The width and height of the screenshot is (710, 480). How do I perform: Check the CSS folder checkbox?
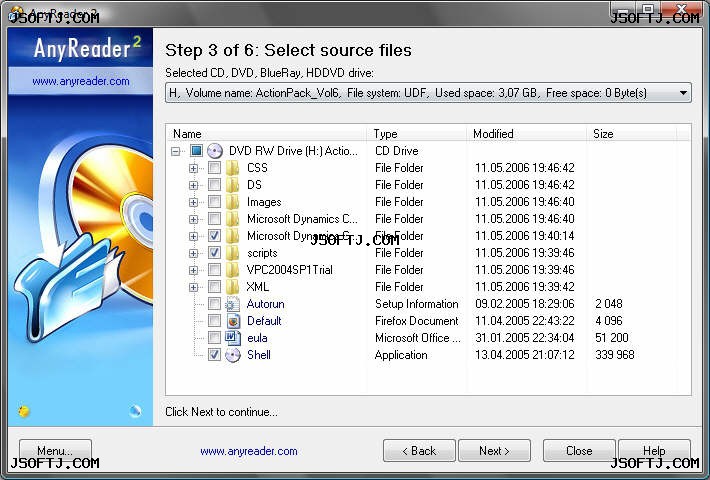(x=214, y=168)
